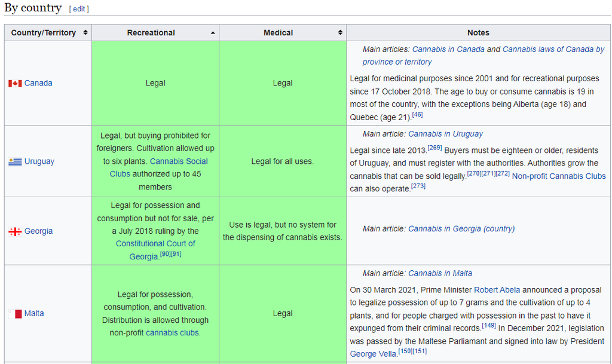This screenshot has height=364, width=612.
Task: Open citation 271 reference
Action: [x=488, y=173]
